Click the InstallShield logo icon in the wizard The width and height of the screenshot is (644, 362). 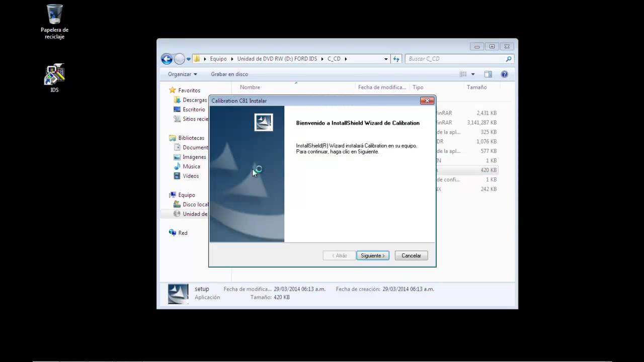click(264, 122)
